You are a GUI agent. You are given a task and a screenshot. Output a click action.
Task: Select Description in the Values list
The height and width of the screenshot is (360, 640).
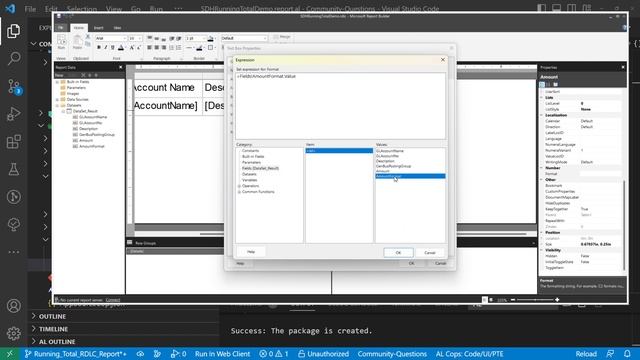385,161
